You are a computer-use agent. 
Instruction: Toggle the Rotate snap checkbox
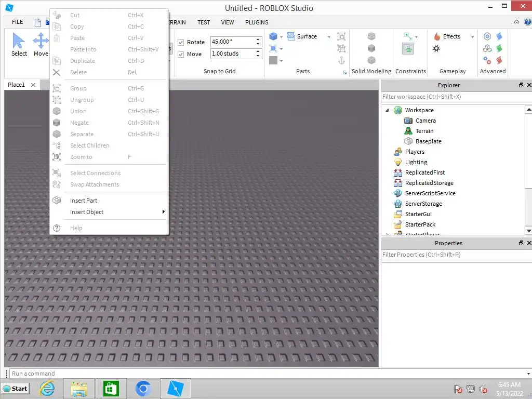(x=181, y=43)
